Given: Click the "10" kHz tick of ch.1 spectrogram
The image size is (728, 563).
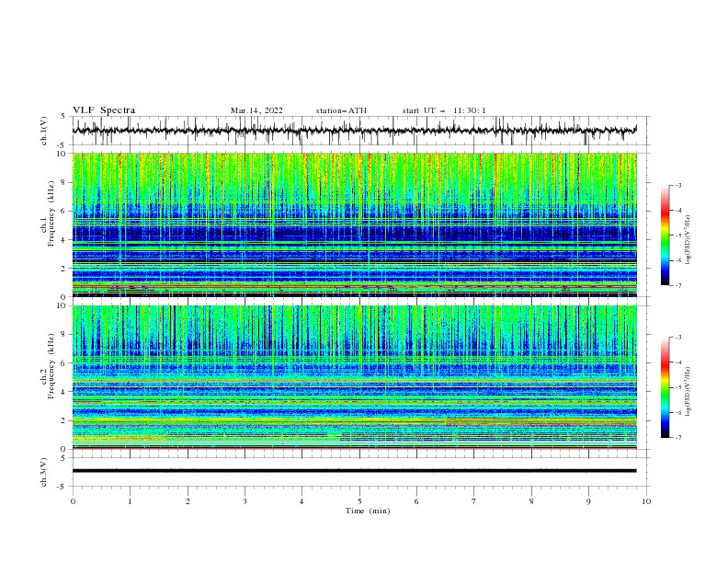Looking at the screenshot, I should tap(61, 154).
